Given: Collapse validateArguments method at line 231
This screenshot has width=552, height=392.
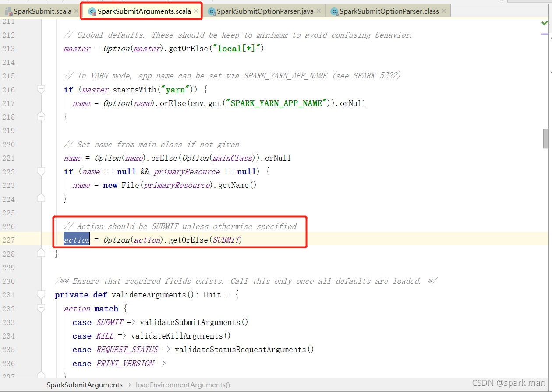Looking at the screenshot, I should pos(41,294).
